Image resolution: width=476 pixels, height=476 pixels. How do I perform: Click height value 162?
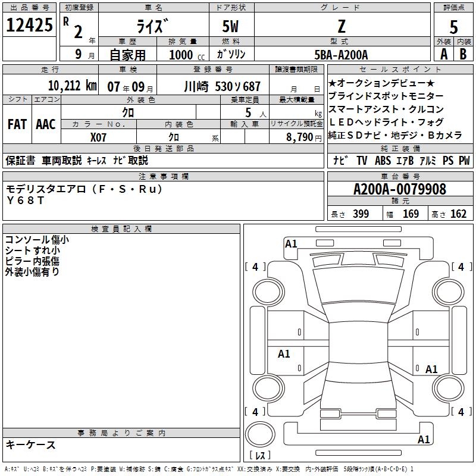tap(458, 214)
